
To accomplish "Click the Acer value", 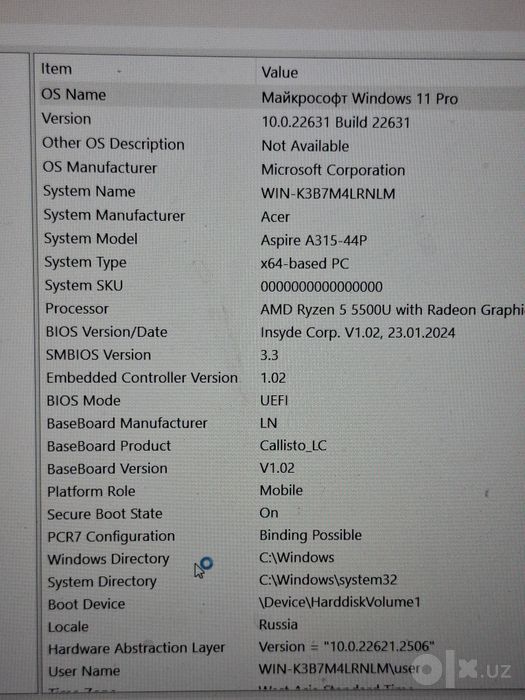I will click(275, 217).
